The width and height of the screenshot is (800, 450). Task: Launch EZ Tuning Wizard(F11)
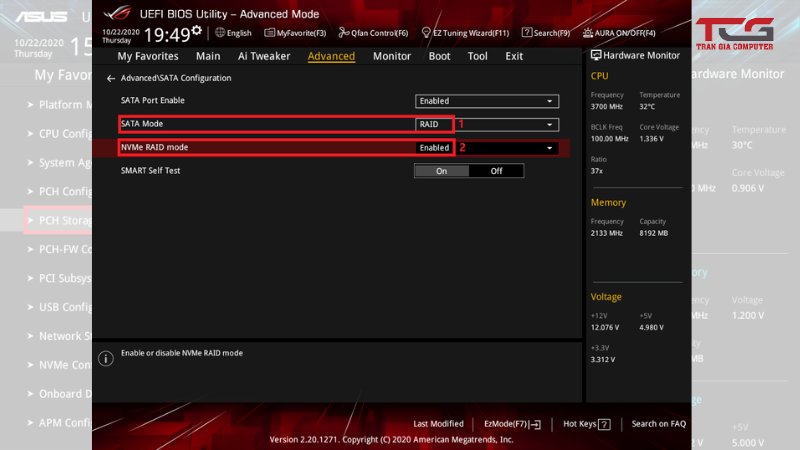coord(465,33)
